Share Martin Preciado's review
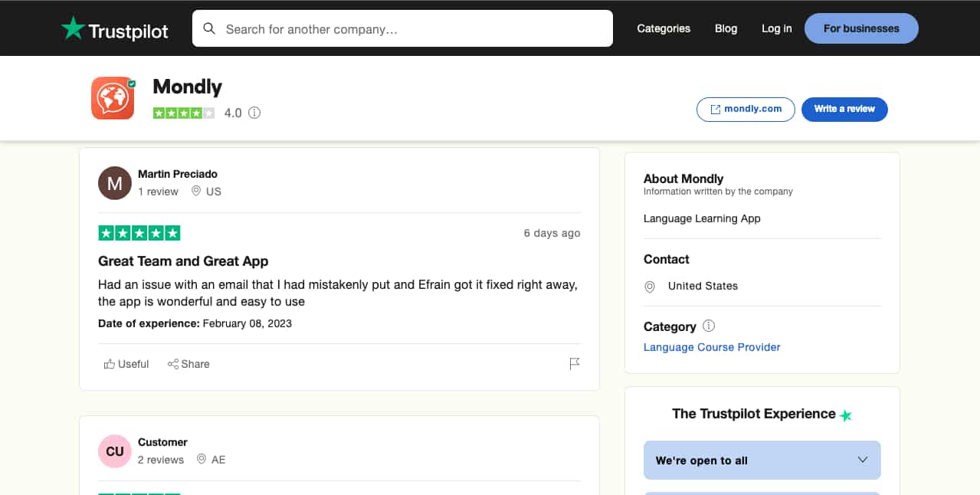980x495 pixels. click(x=188, y=364)
